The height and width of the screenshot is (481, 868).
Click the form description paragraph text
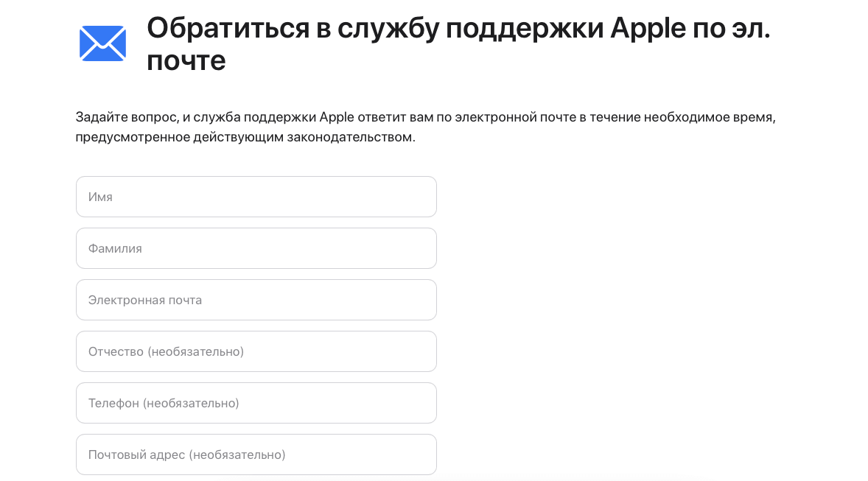click(427, 127)
